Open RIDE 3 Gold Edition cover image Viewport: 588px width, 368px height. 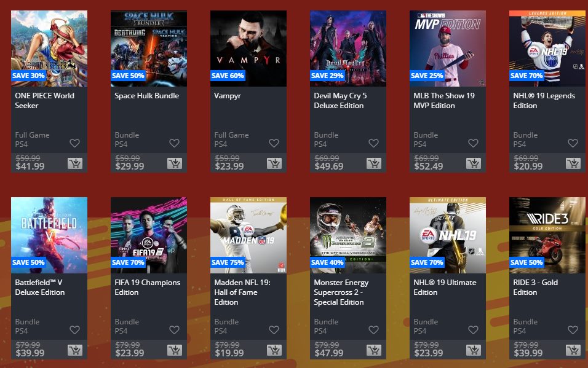547,235
